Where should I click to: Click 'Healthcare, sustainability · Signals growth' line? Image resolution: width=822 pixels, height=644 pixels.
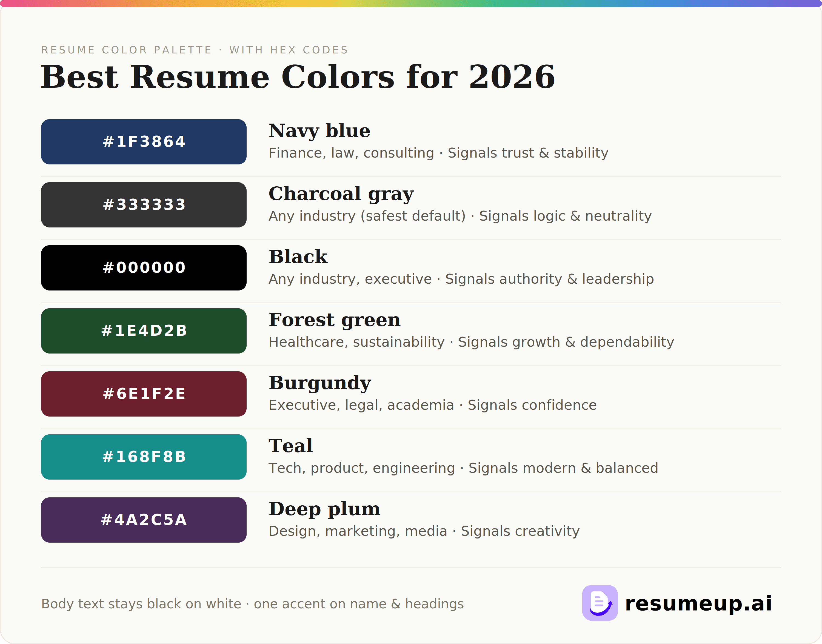tap(472, 342)
